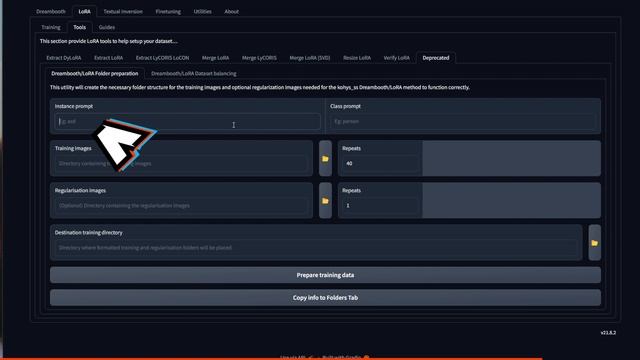This screenshot has width=640, height=360.
Task: Open the Textual Inversion tab
Action: [123, 11]
